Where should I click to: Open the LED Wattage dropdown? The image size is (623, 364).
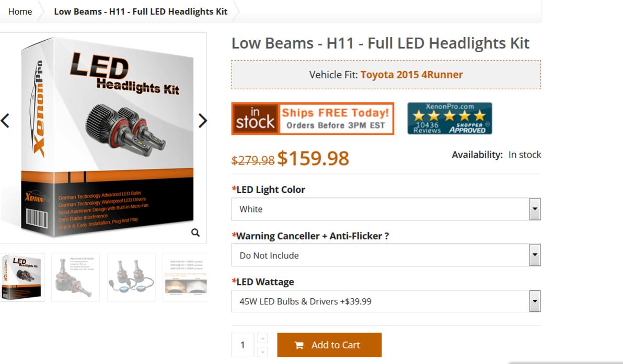(386, 301)
